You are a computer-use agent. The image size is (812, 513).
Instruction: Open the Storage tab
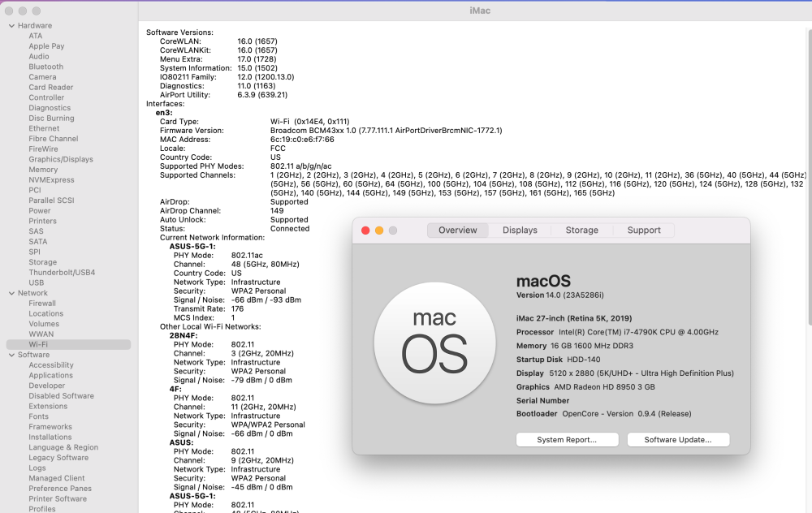click(x=581, y=230)
